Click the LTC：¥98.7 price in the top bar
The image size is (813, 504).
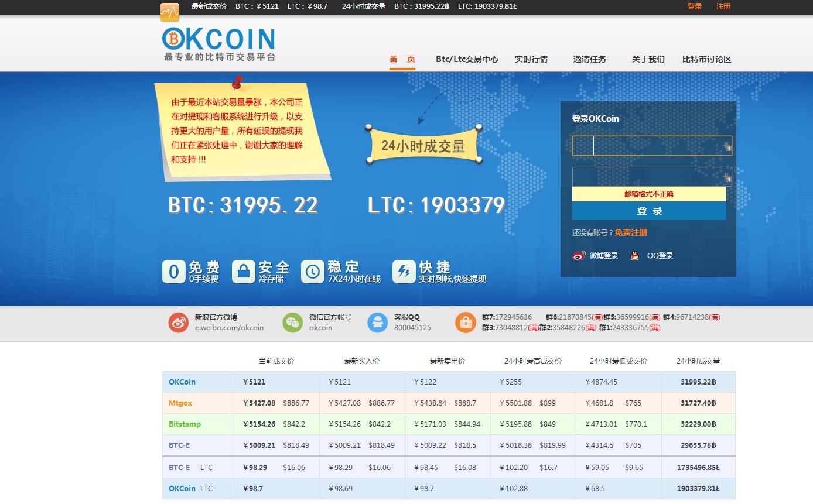(x=308, y=6)
